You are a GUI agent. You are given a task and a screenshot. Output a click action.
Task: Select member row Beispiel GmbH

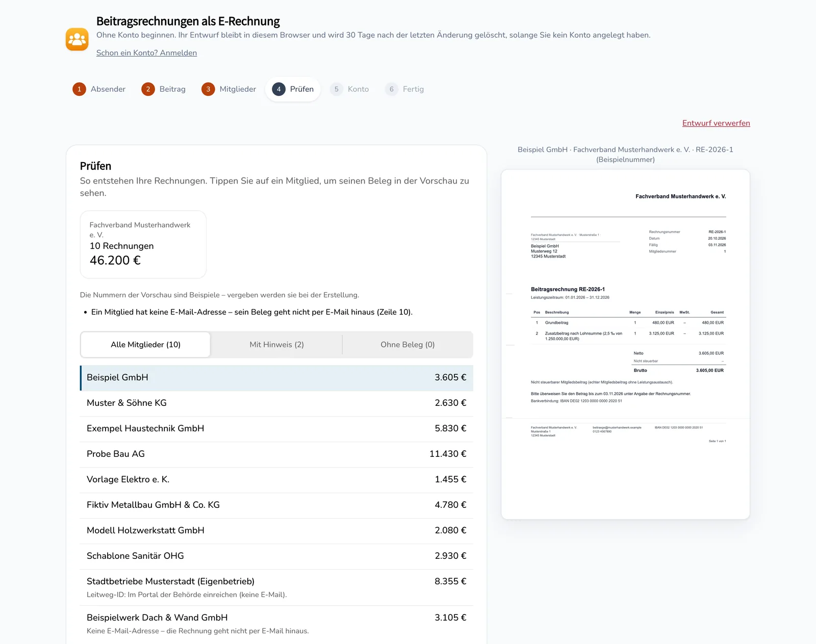pyautogui.click(x=276, y=378)
